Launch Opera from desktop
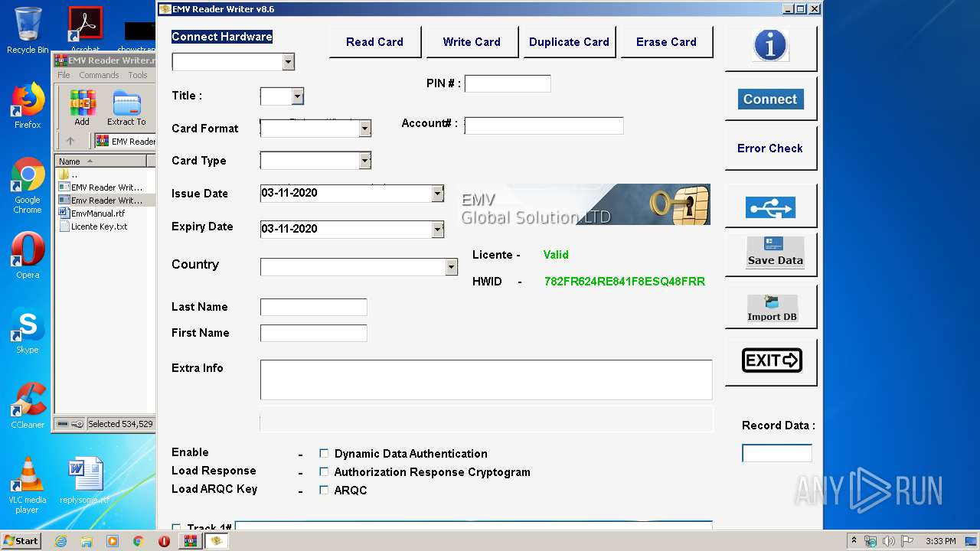This screenshot has height=551, width=980. pyautogui.click(x=28, y=256)
